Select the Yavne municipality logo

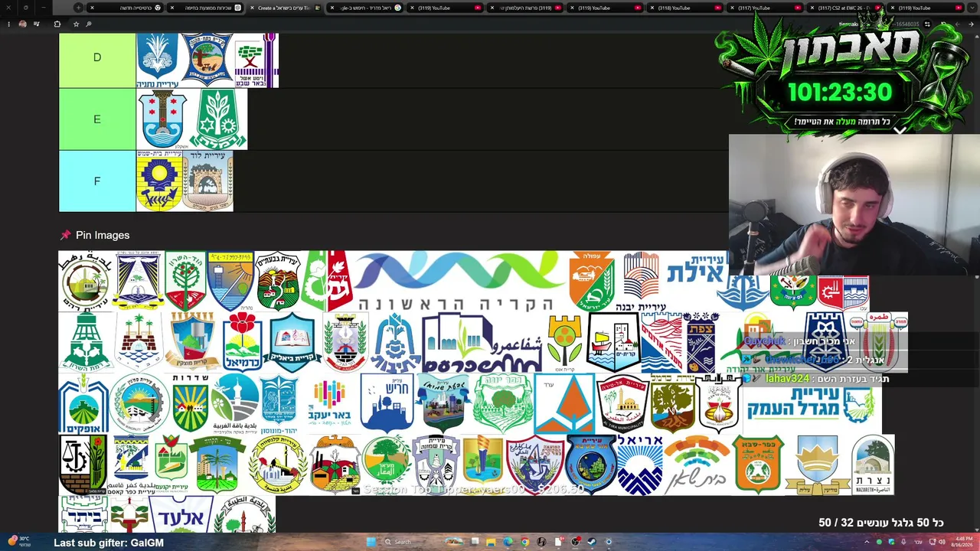641,281
